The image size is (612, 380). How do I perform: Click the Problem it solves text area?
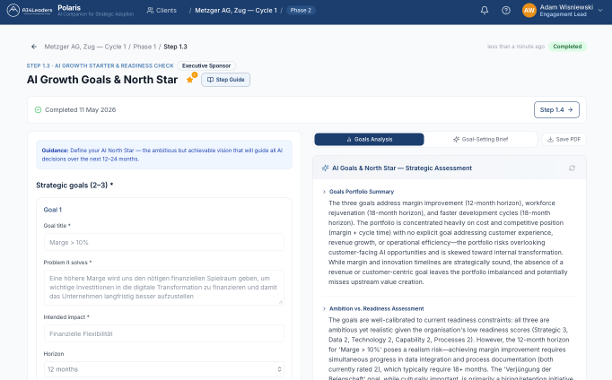point(164,288)
